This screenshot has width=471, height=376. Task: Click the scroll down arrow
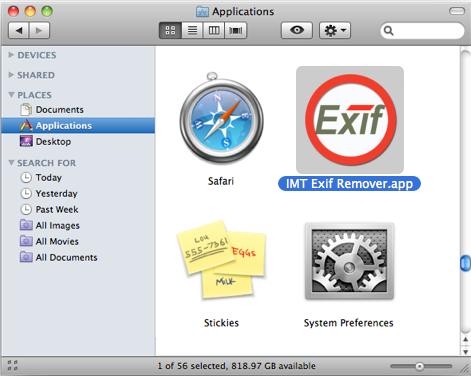tap(465, 351)
